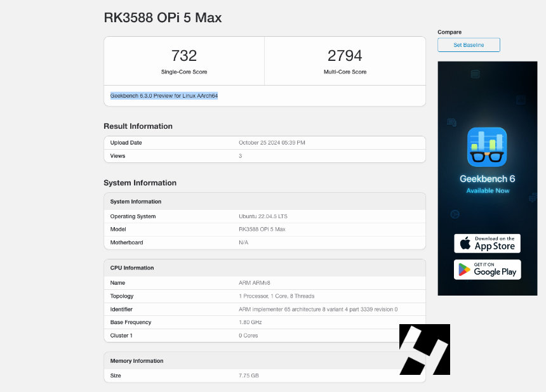Viewport: 546px width, 392px height.
Task: Click the 7.75 GB memory value
Action: 249,376
